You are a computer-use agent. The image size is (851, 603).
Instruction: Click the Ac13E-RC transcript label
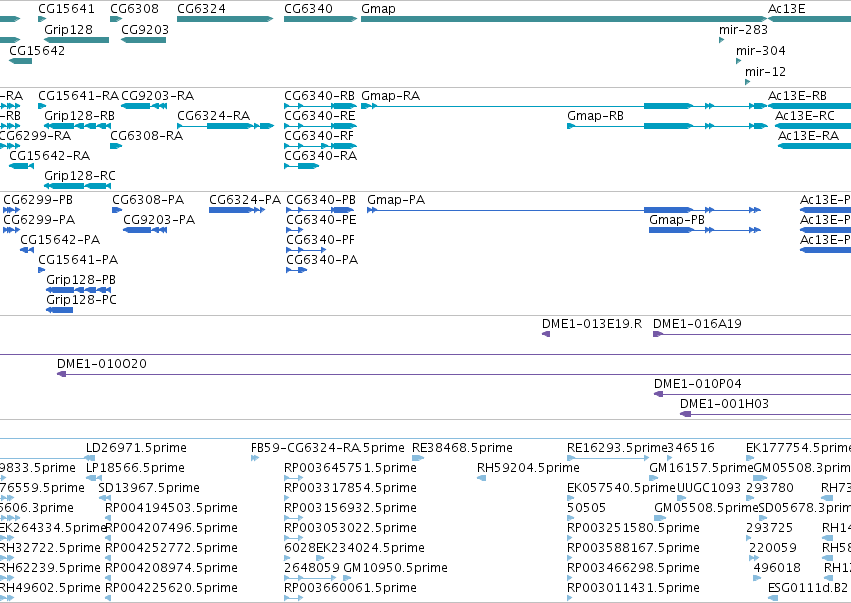point(805,116)
